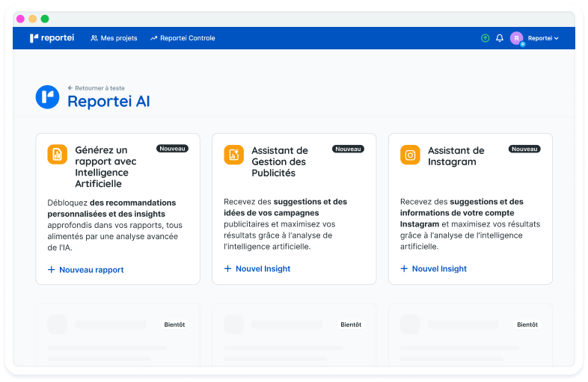Expand the Reportei account dropdown
This screenshot has height=382, width=588.
pos(543,38)
